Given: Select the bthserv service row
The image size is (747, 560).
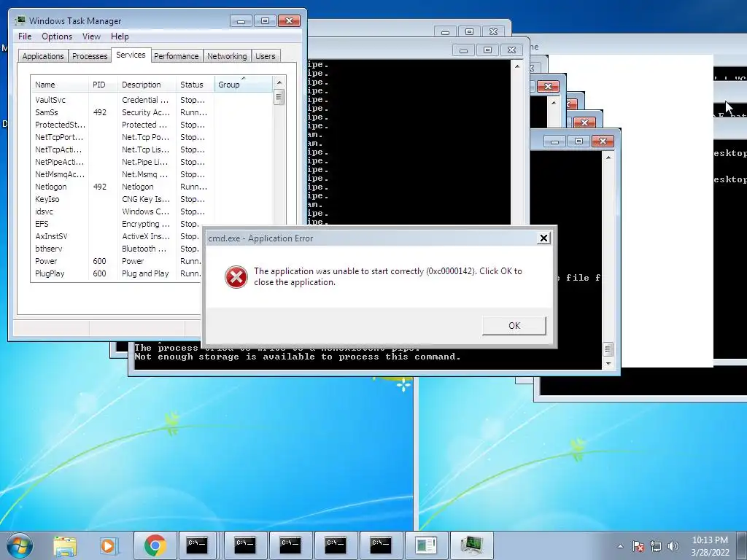Looking at the screenshot, I should click(117, 249).
